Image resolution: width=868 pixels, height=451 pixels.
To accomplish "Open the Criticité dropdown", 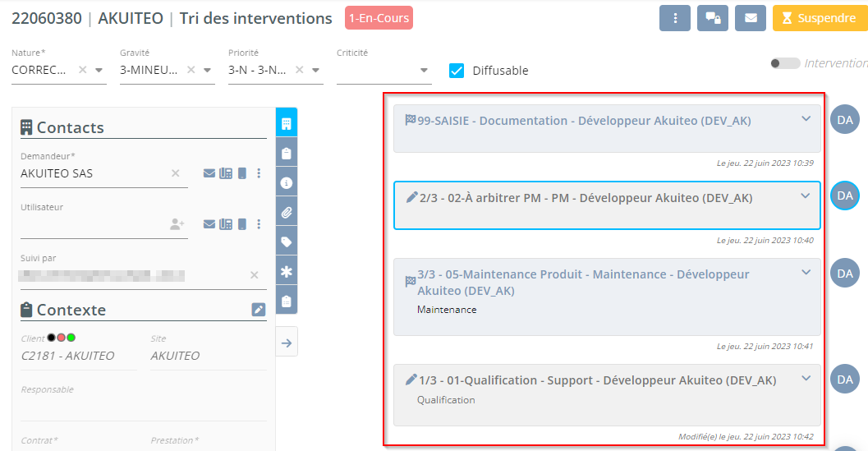I will tap(424, 71).
